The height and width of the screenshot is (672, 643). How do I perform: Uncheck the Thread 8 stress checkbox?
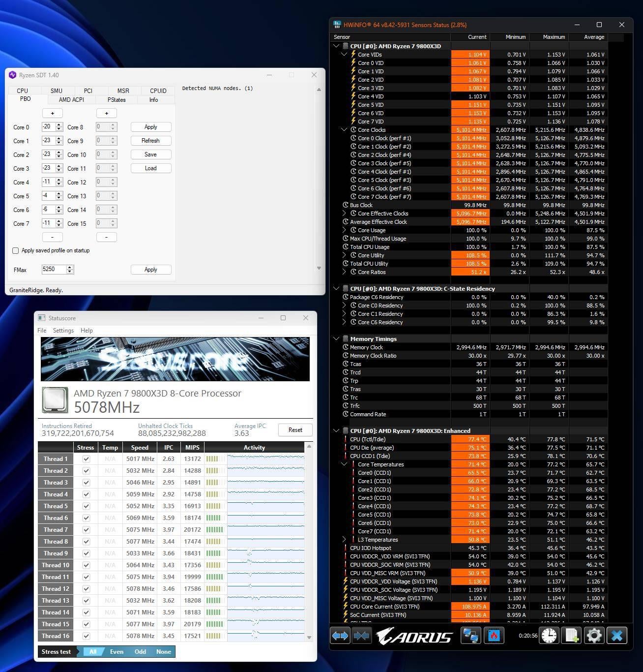point(86,542)
